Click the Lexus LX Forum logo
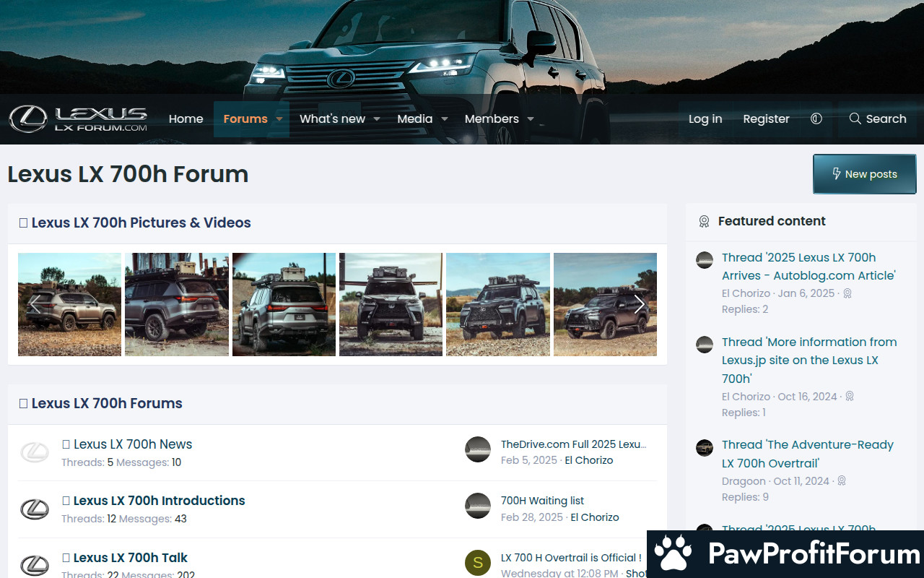This screenshot has height=578, width=924. click(78, 119)
